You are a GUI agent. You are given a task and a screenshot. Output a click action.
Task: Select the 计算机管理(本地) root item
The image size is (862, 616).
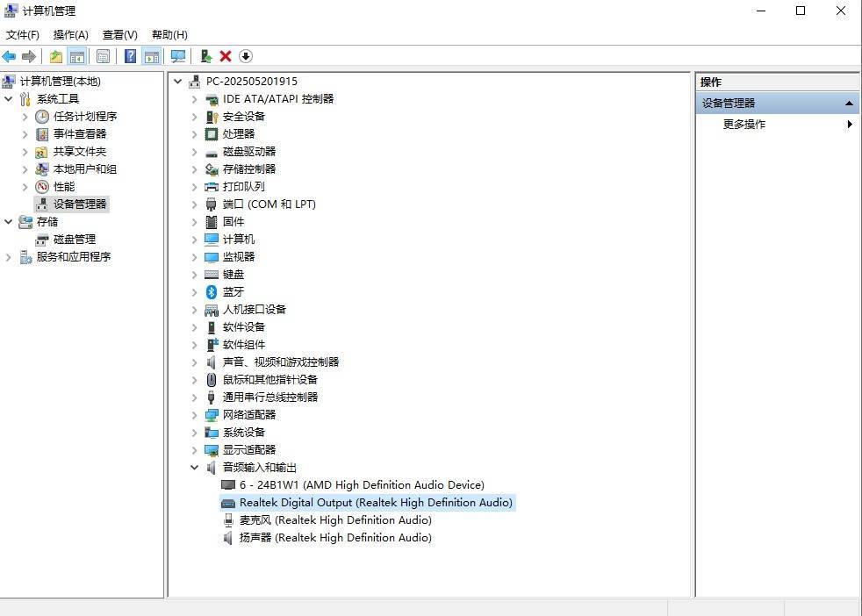[61, 82]
